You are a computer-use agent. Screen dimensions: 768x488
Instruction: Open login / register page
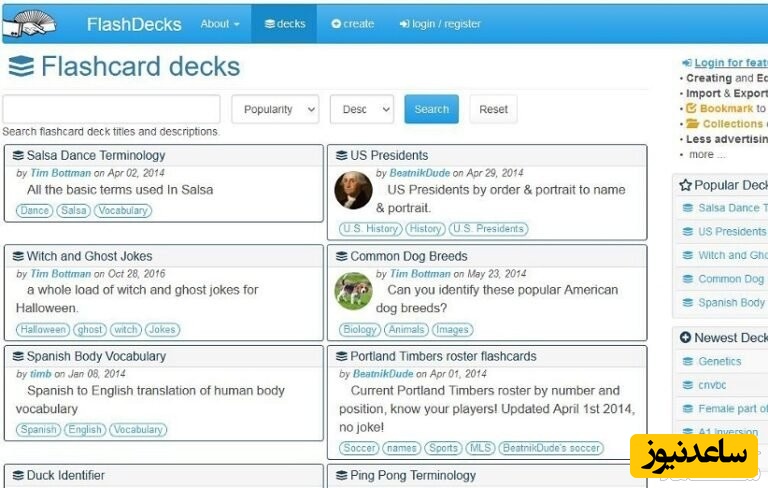pyautogui.click(x=440, y=24)
